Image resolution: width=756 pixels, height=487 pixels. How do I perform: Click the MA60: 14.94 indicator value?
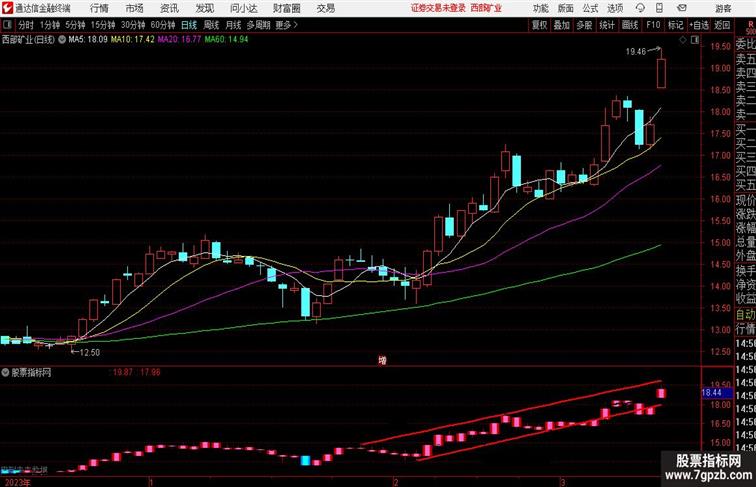pos(226,40)
